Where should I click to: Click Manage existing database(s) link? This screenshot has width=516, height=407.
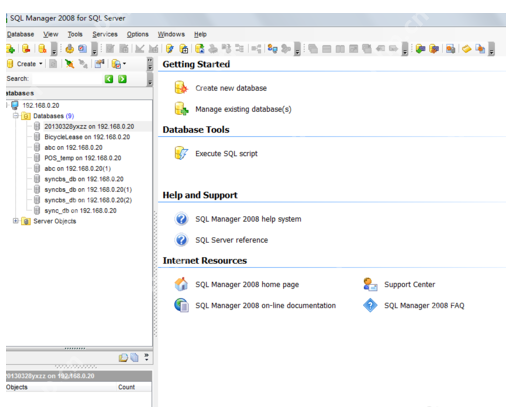click(x=243, y=109)
